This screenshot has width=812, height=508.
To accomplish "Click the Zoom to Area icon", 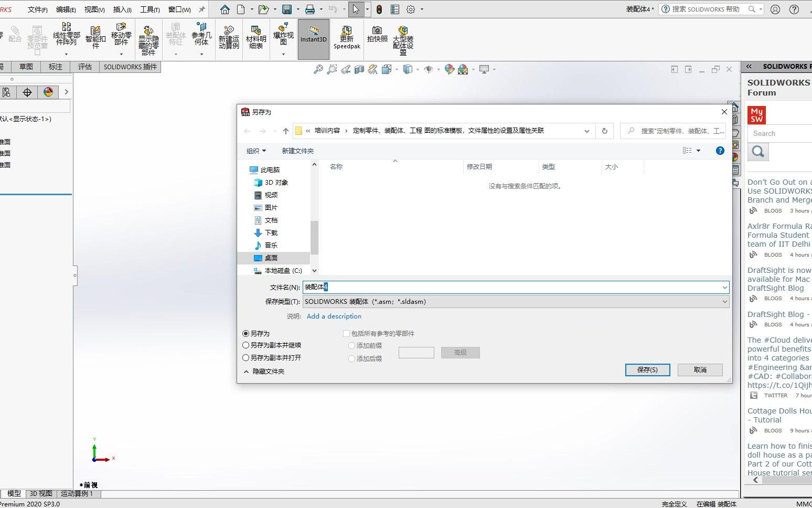I will [x=332, y=69].
